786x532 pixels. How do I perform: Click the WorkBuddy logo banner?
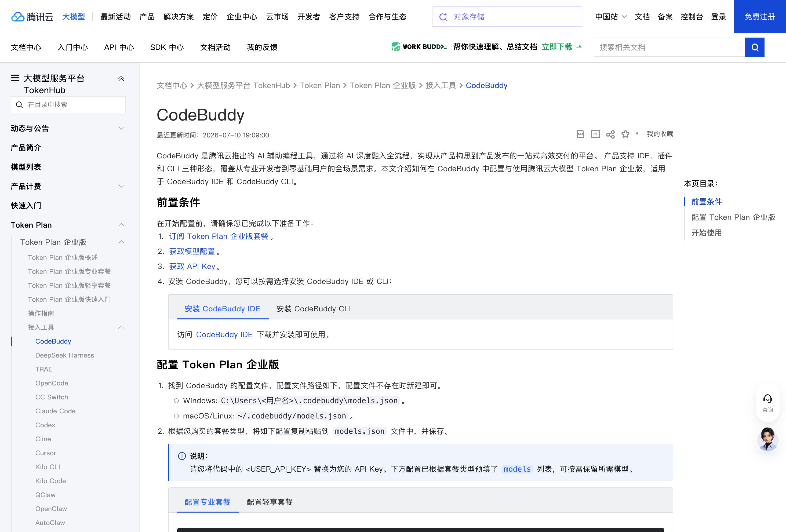pyautogui.click(x=419, y=47)
